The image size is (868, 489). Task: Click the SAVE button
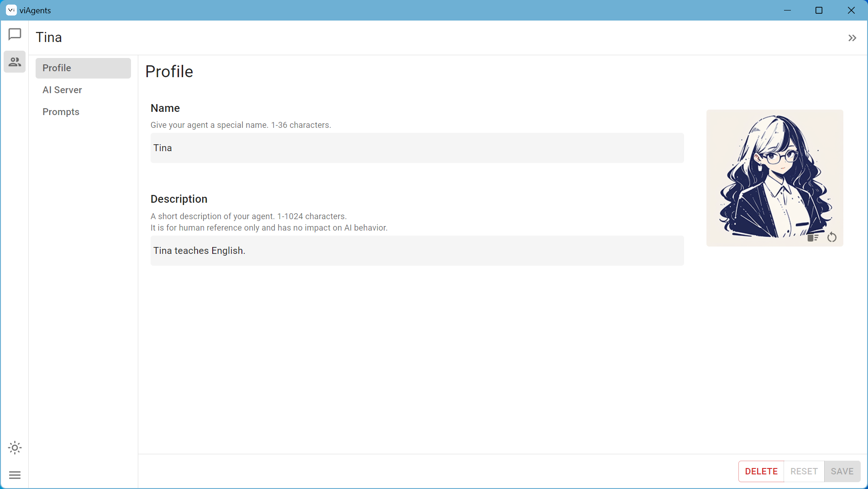point(842,471)
